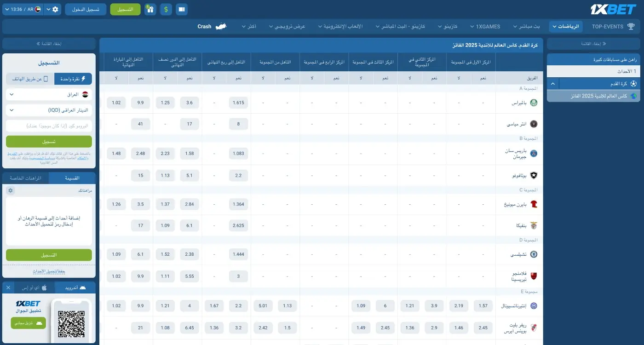
Task: Open the settings gear in header
Action: (x=56, y=9)
